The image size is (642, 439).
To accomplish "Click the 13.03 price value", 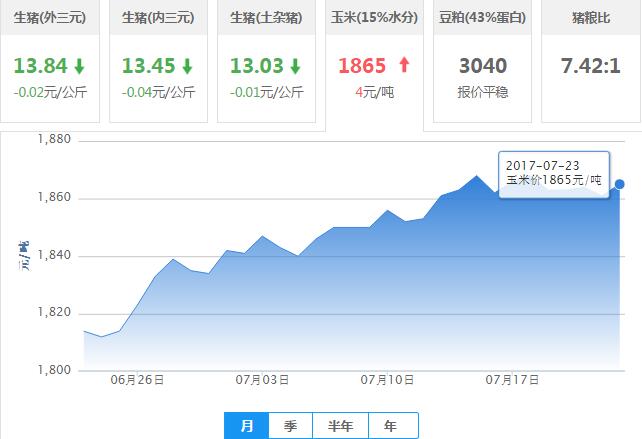I will click(256, 66).
